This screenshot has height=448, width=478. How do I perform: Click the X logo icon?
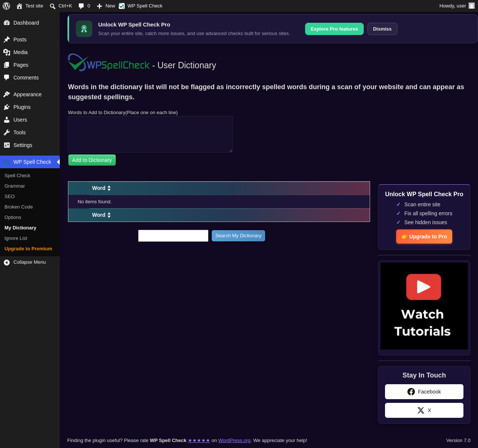pos(421,410)
